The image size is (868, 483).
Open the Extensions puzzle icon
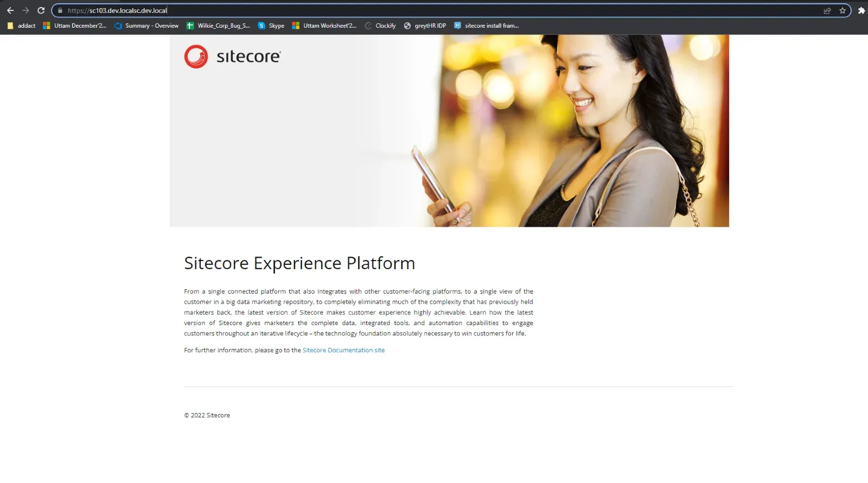861,10
